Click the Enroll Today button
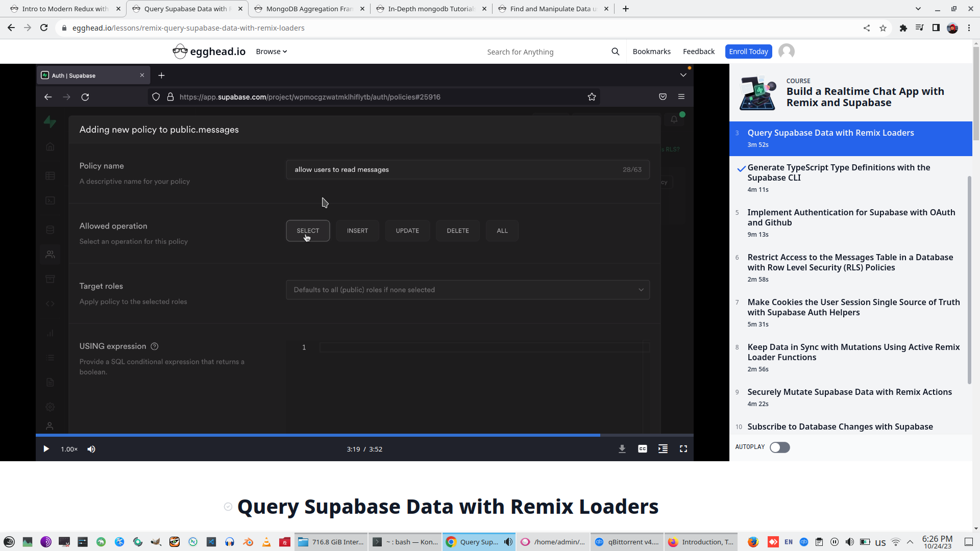The height and width of the screenshot is (551, 980). 748,52
